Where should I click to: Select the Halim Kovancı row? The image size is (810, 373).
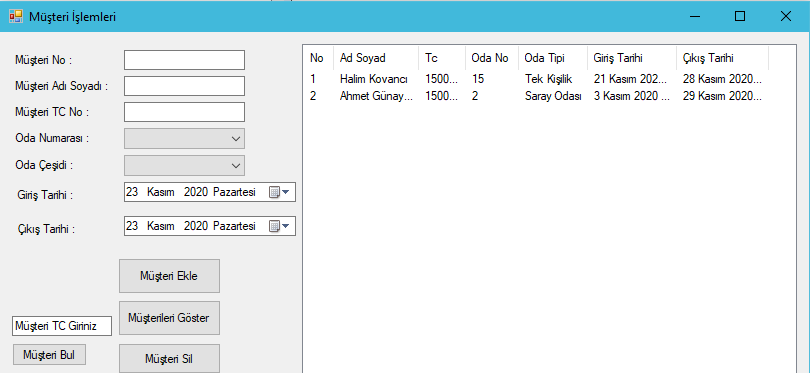[x=536, y=79]
